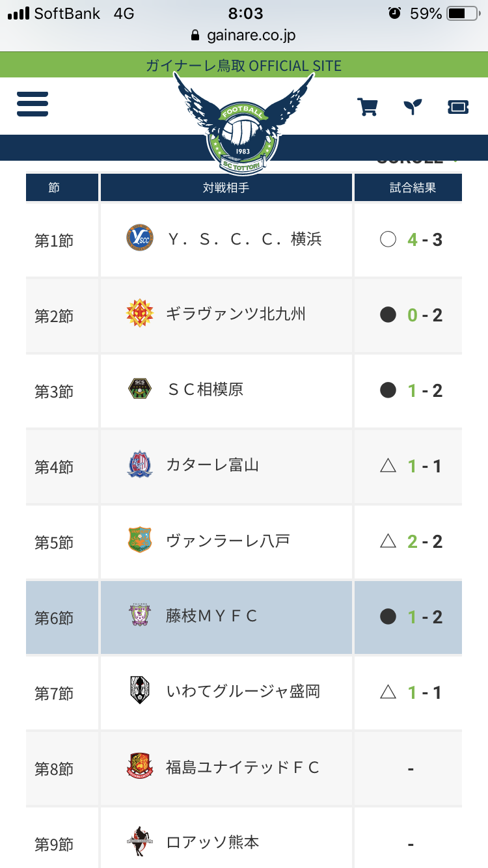
Task: Tap the 対戦相手 column header
Action: click(x=226, y=187)
